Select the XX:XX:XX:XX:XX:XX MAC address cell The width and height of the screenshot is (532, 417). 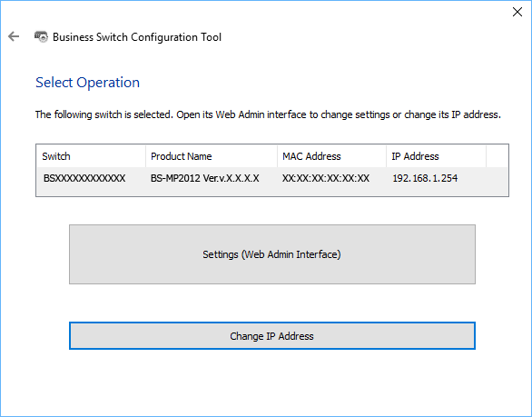tap(326, 178)
